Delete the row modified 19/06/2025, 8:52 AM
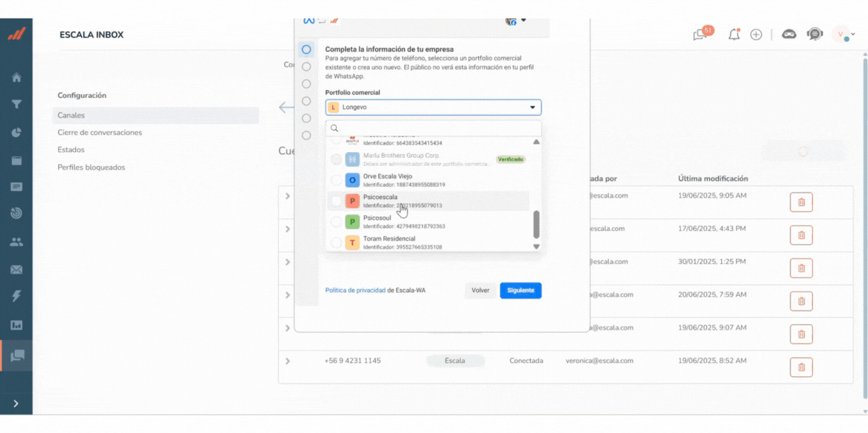 [x=800, y=367]
